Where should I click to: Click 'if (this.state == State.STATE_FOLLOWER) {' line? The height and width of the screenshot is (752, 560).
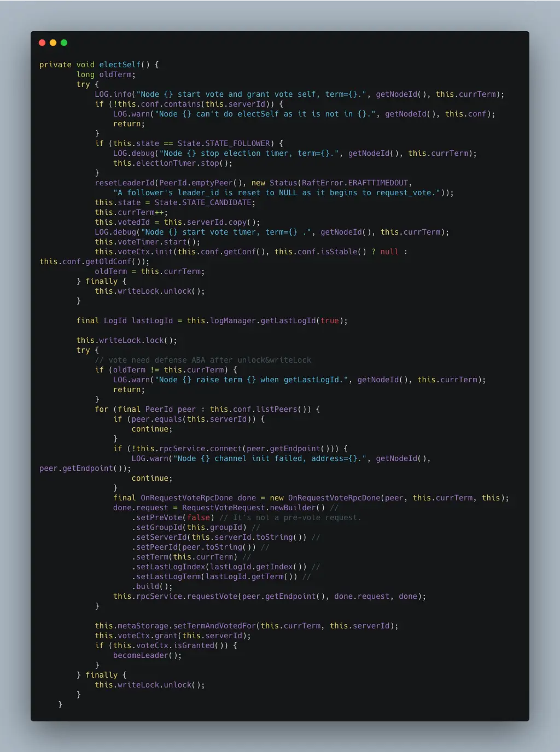click(x=189, y=143)
